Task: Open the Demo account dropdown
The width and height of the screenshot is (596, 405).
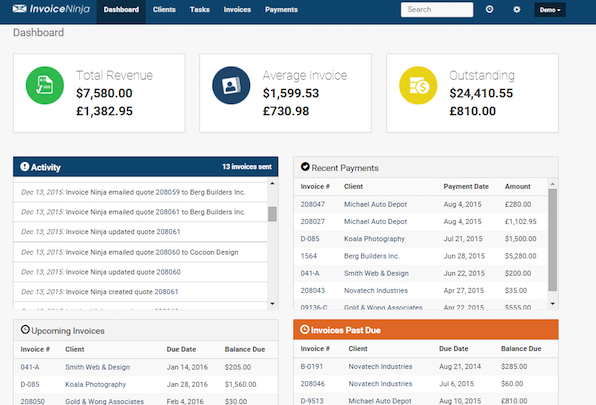Action: (x=550, y=10)
